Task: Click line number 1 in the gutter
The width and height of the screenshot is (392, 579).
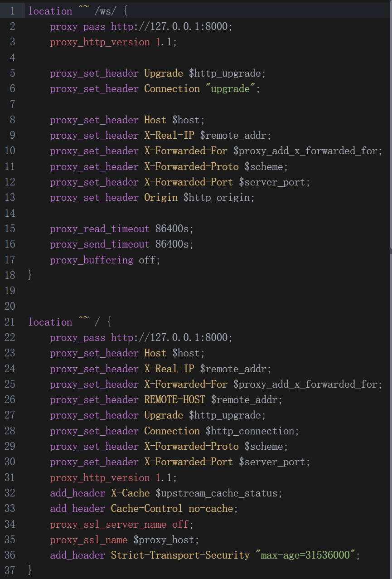Action: coord(12,11)
